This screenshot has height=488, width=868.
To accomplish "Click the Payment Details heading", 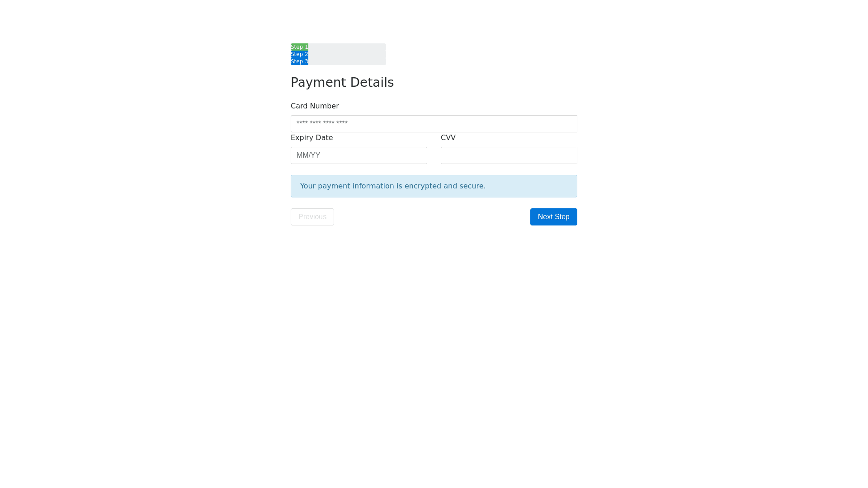I will coord(342,82).
